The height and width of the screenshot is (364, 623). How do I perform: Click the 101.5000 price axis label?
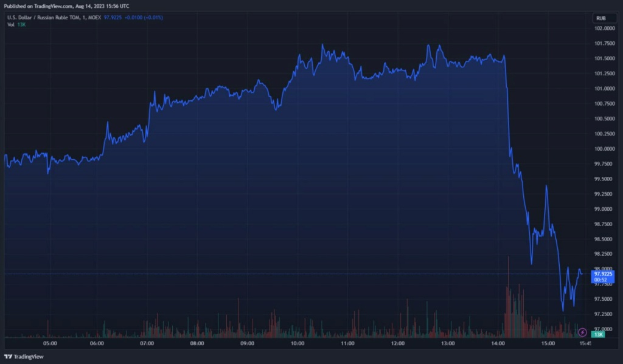[604, 58]
